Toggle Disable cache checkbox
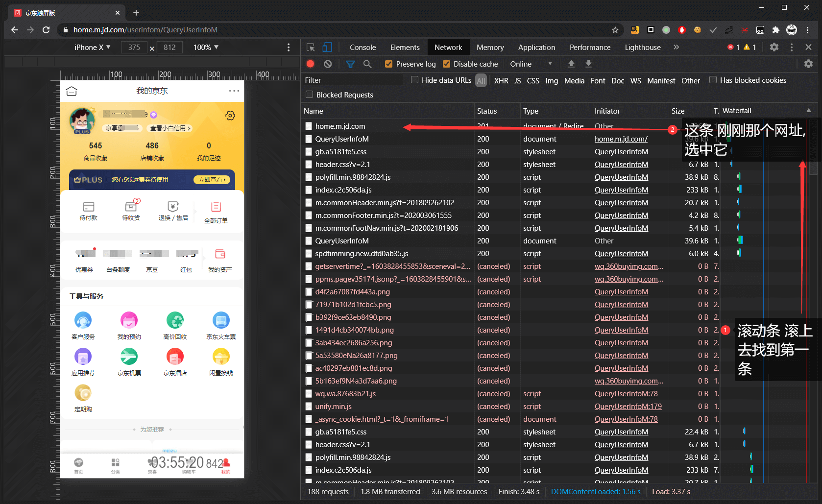The width and height of the screenshot is (822, 504). (446, 64)
